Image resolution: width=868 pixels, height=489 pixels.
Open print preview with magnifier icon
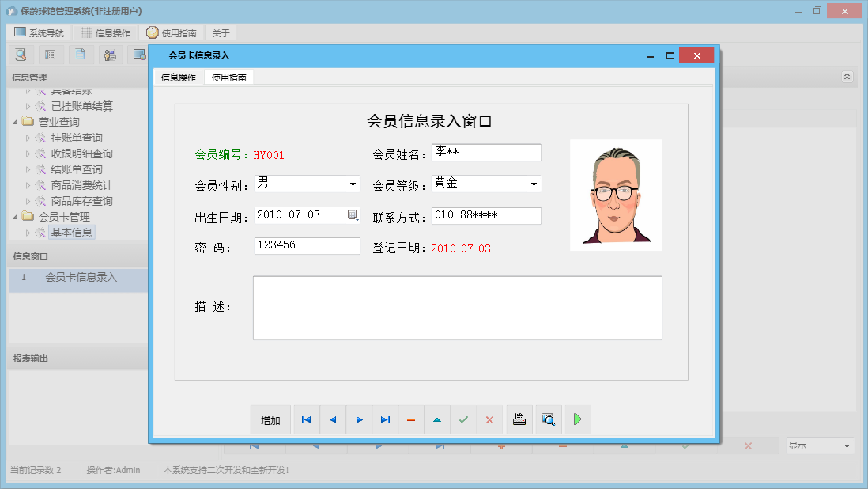pyautogui.click(x=549, y=419)
